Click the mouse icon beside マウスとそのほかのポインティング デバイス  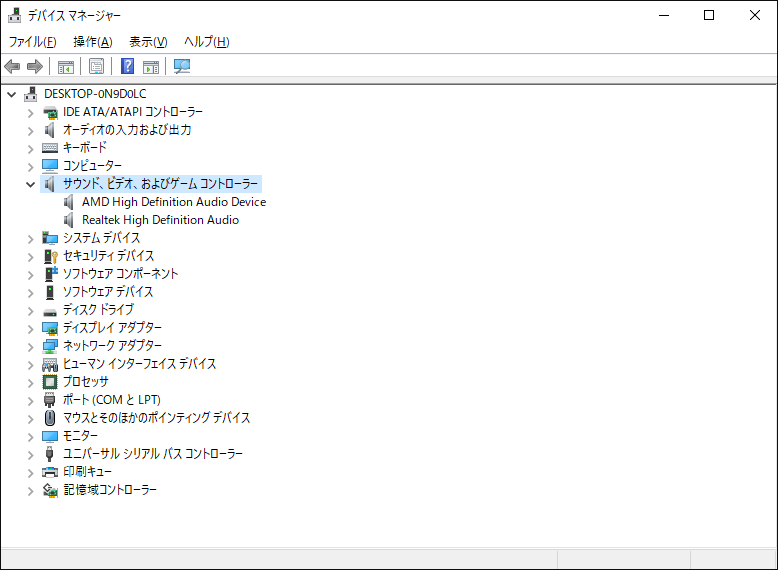pyautogui.click(x=50, y=418)
